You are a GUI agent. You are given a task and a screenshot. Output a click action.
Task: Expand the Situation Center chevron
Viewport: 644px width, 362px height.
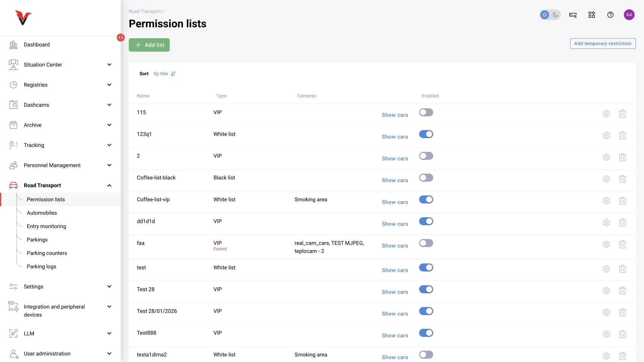click(x=109, y=65)
